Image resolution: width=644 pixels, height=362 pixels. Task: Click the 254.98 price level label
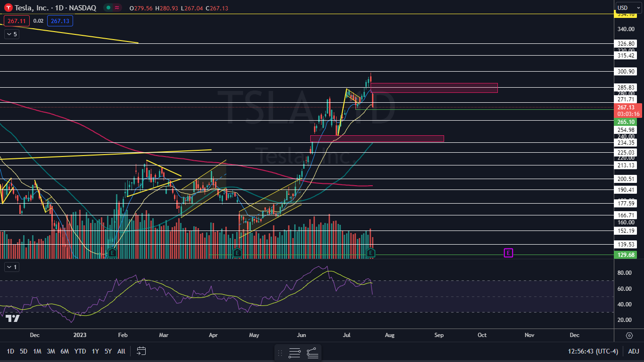(627, 130)
